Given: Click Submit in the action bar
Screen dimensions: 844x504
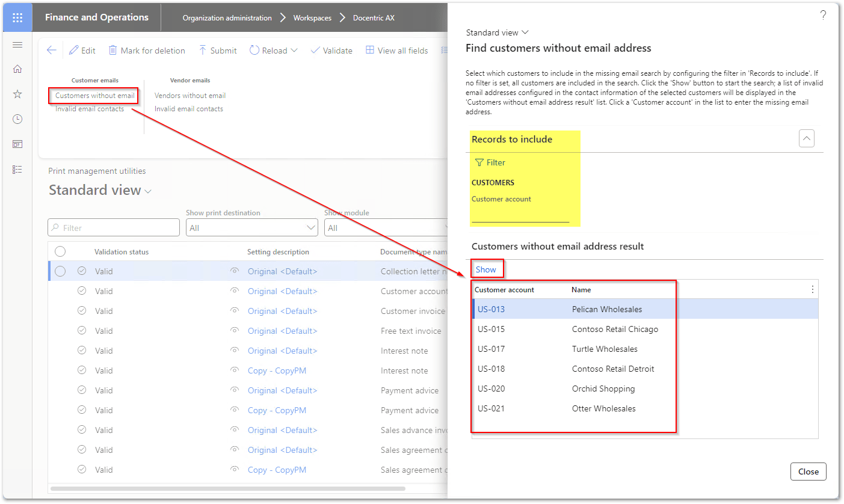Looking at the screenshot, I should click(x=218, y=51).
